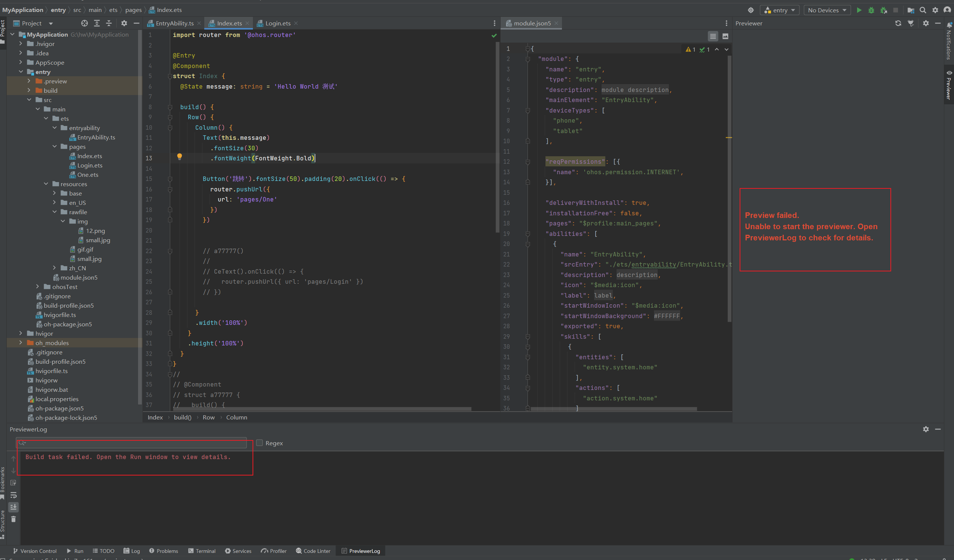Image resolution: width=954 pixels, height=560 pixels.
Task: Click the Structure side panel button
Action: click(3, 524)
